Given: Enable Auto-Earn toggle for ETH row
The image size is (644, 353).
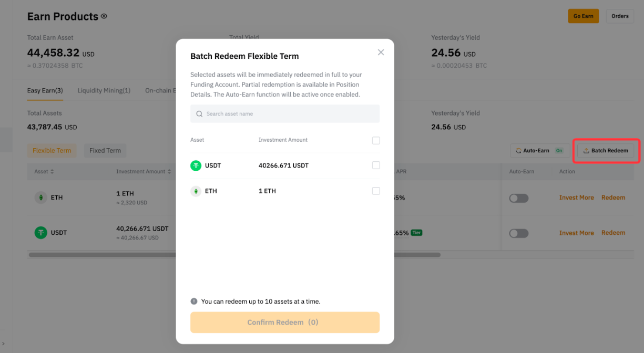Looking at the screenshot, I should pos(518,198).
